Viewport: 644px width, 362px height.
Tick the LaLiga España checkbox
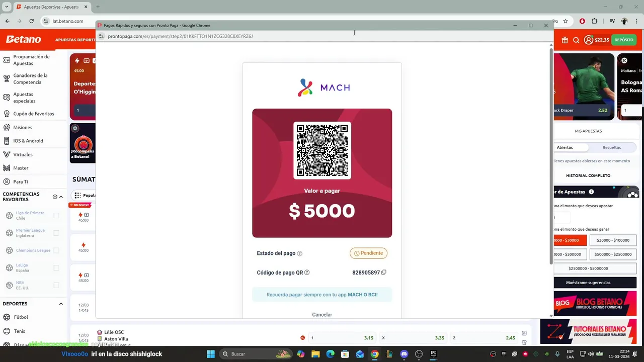click(56, 268)
